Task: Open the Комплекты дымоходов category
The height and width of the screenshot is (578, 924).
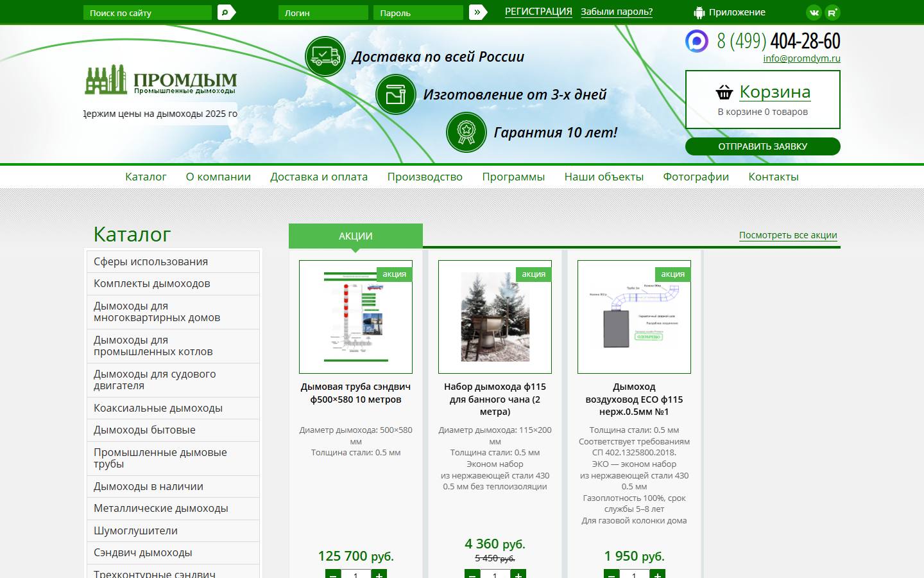Action: 173,283
